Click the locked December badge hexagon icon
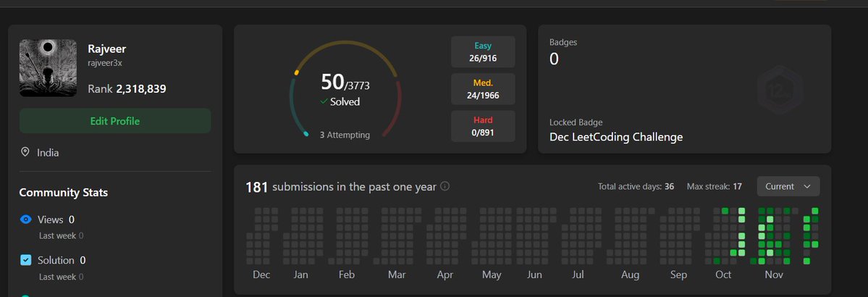This screenshot has height=297, width=868. click(x=780, y=90)
